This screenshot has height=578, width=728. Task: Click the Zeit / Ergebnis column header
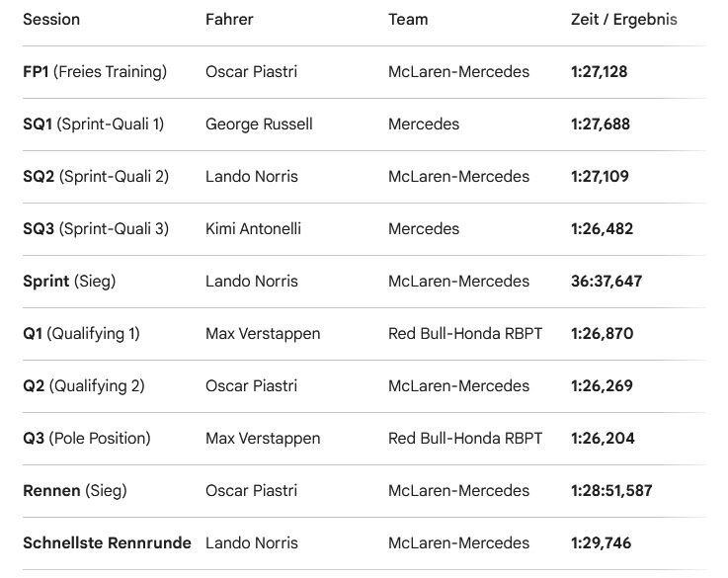coord(623,20)
